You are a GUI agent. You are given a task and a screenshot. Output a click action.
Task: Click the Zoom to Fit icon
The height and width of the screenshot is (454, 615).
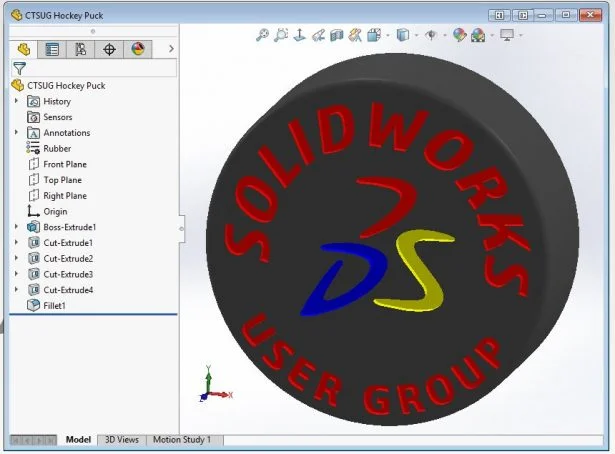[262, 35]
